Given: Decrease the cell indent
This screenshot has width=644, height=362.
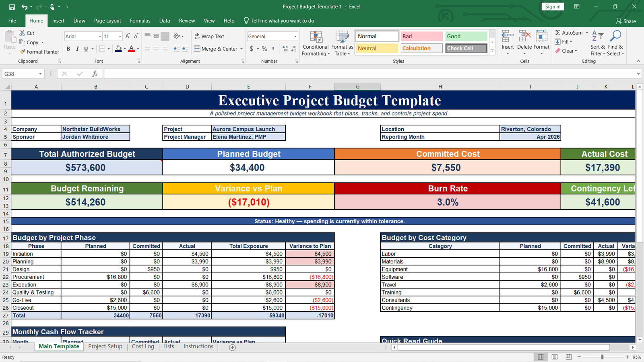Looking at the screenshot, I should click(x=177, y=49).
